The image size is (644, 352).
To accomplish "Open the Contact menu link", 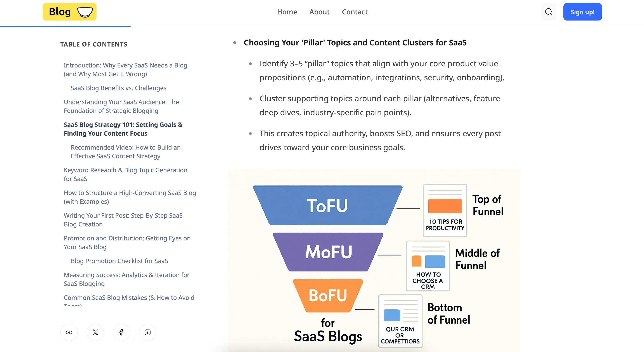I will (355, 12).
